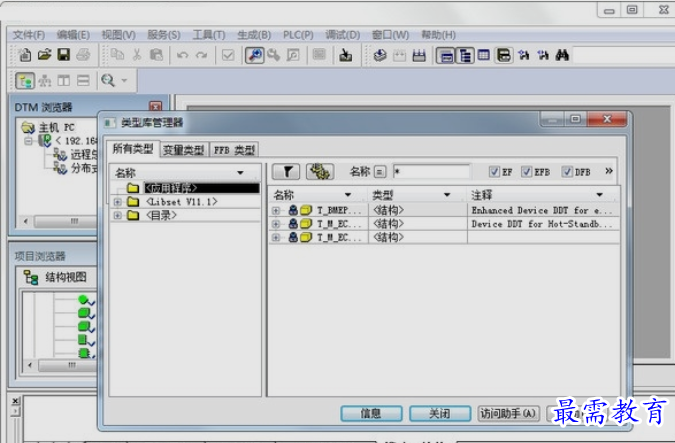Toggle the EF checkbox
675x443 pixels.
(494, 172)
